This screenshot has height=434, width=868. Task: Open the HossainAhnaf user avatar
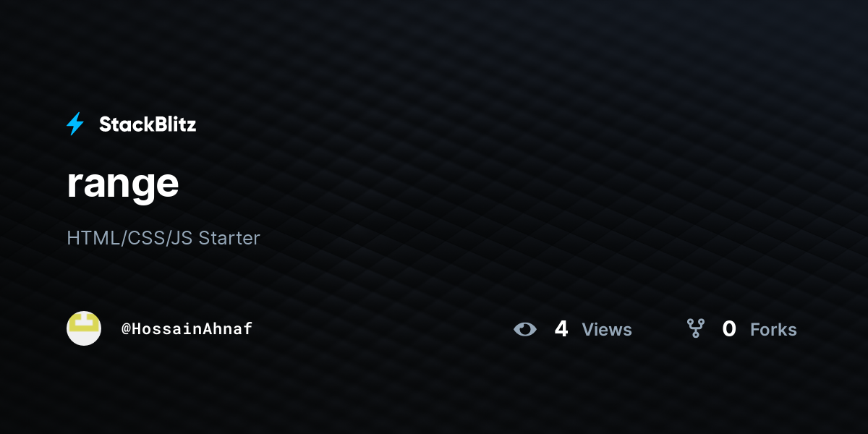click(x=84, y=328)
